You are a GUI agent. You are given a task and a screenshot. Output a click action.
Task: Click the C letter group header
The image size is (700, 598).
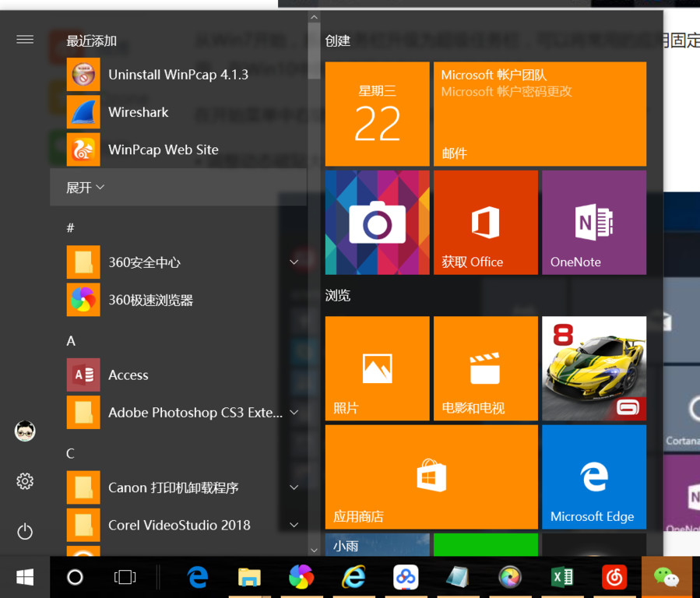pyautogui.click(x=71, y=453)
